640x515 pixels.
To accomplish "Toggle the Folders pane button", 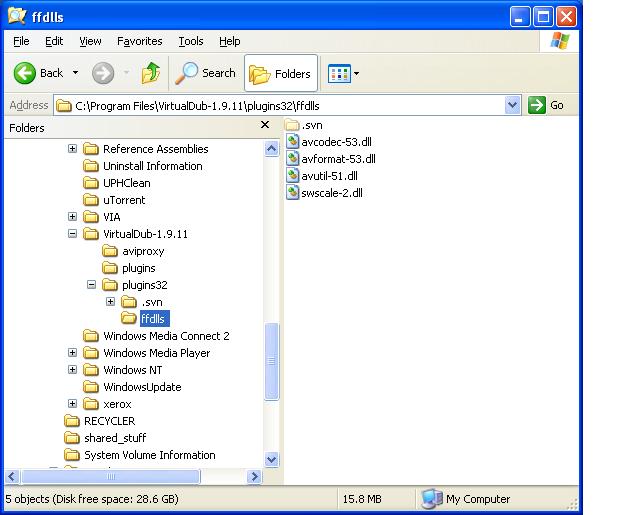I will click(x=281, y=73).
